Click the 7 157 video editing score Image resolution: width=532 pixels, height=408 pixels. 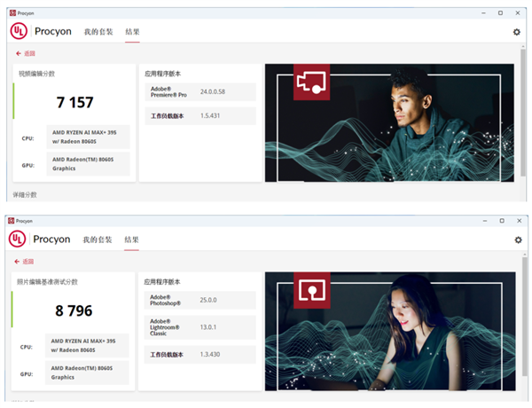point(74,103)
